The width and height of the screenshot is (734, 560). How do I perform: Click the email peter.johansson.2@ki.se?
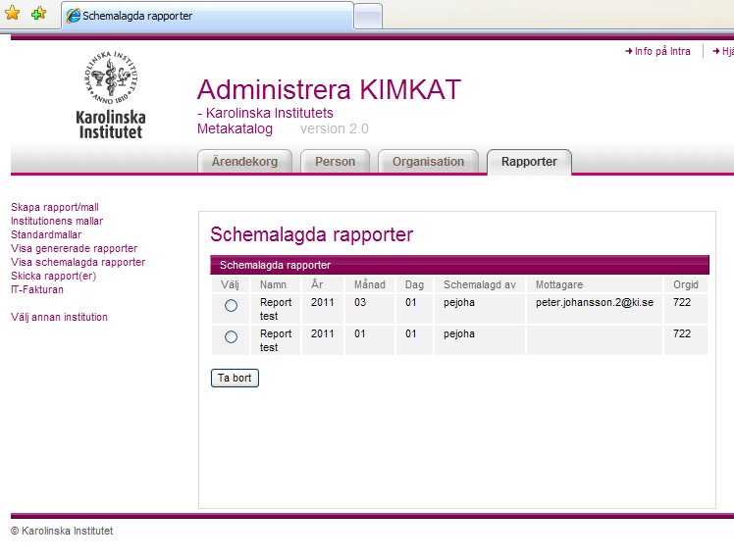[595, 303]
